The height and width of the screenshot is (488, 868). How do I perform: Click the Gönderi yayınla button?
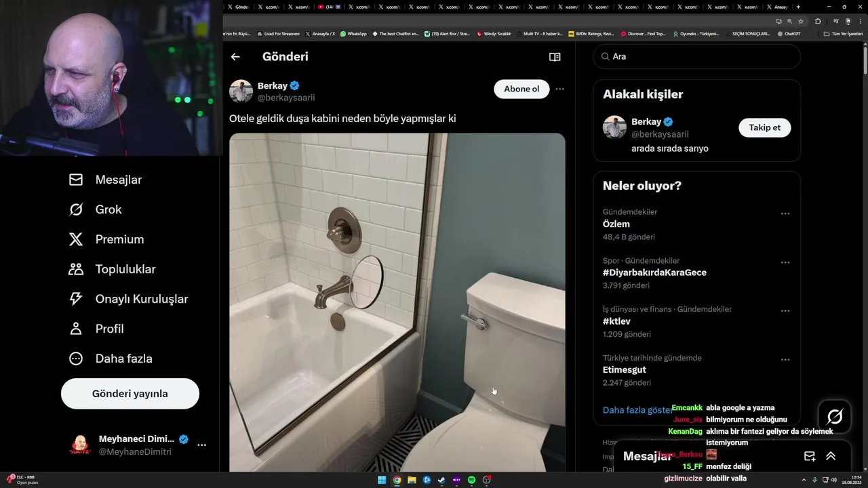click(130, 394)
